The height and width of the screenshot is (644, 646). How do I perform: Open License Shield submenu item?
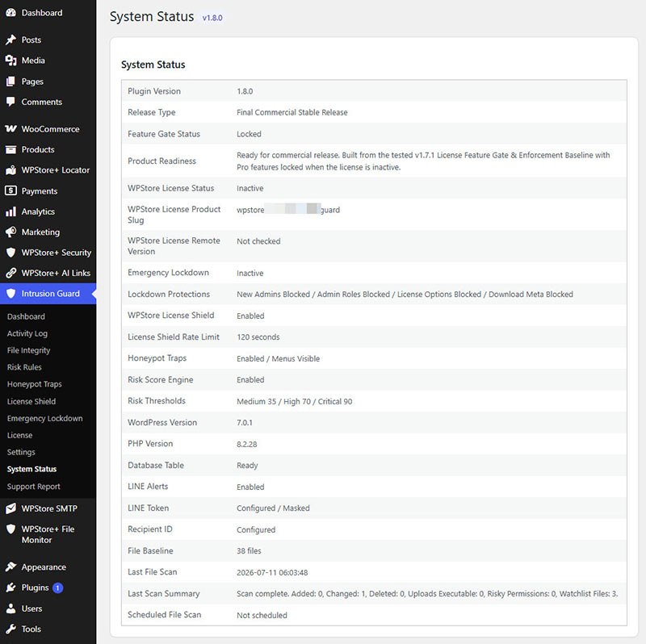(x=31, y=401)
